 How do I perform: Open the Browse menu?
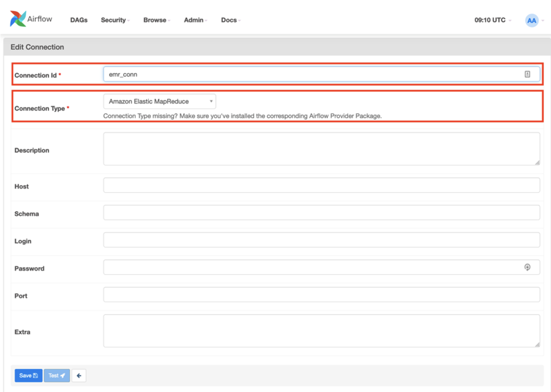click(x=157, y=20)
